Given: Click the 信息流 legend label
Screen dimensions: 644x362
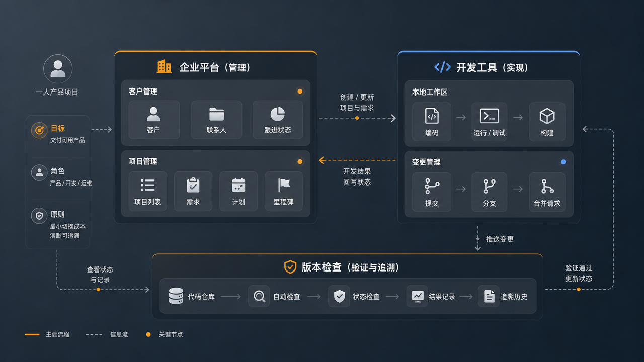Looking at the screenshot, I should pyautogui.click(x=119, y=334).
